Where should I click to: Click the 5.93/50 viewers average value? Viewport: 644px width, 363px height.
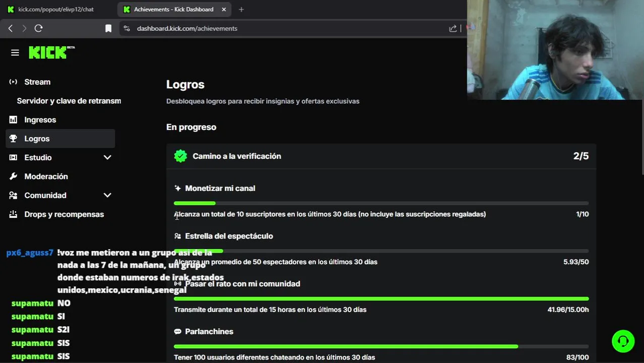pyautogui.click(x=576, y=262)
